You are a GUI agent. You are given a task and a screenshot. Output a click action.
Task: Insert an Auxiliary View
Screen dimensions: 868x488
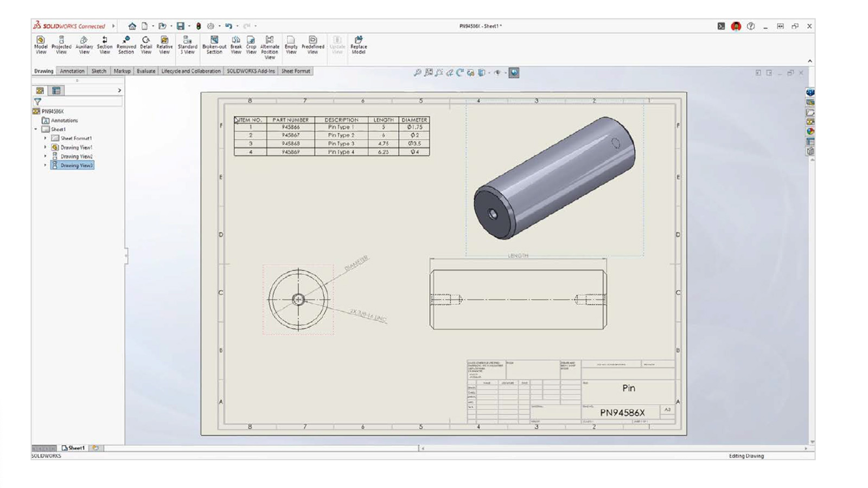point(84,45)
